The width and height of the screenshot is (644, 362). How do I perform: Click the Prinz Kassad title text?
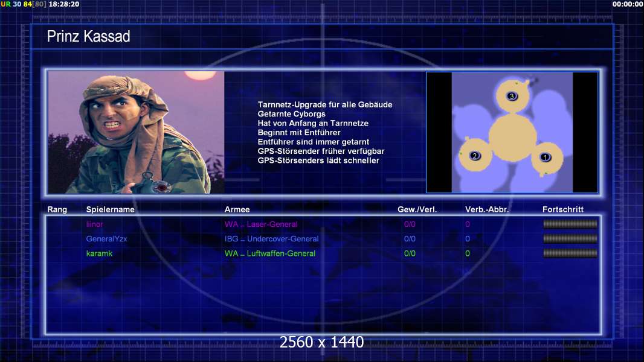coord(88,36)
